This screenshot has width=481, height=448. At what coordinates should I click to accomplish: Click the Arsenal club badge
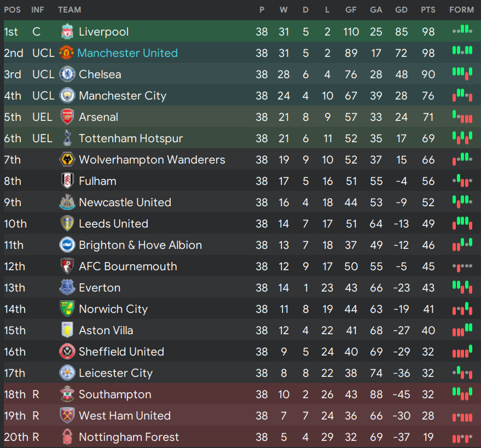67,117
